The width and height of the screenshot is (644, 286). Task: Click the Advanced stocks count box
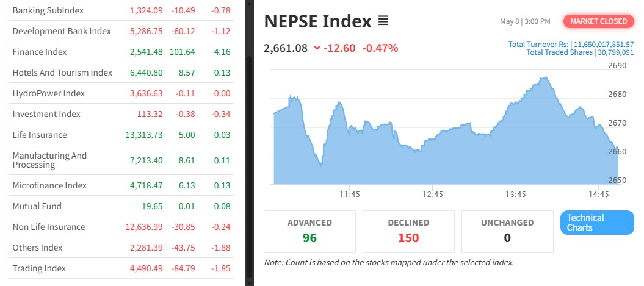pyautogui.click(x=309, y=232)
